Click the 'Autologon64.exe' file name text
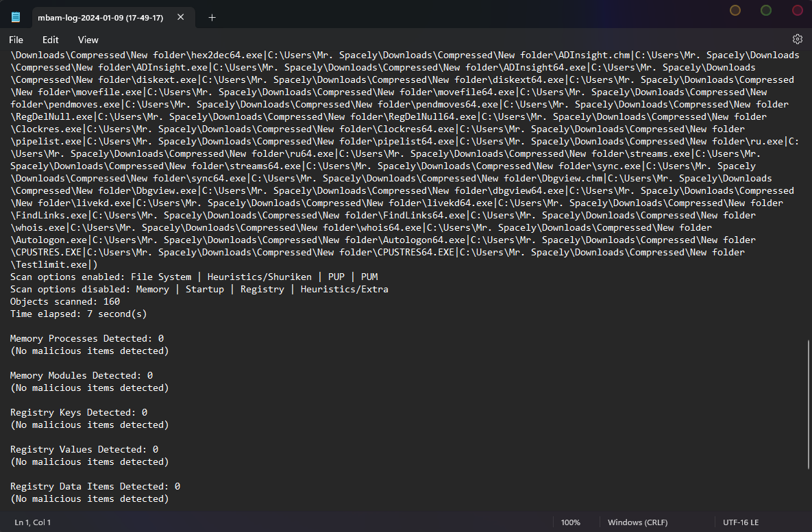The image size is (812, 532). (x=424, y=240)
